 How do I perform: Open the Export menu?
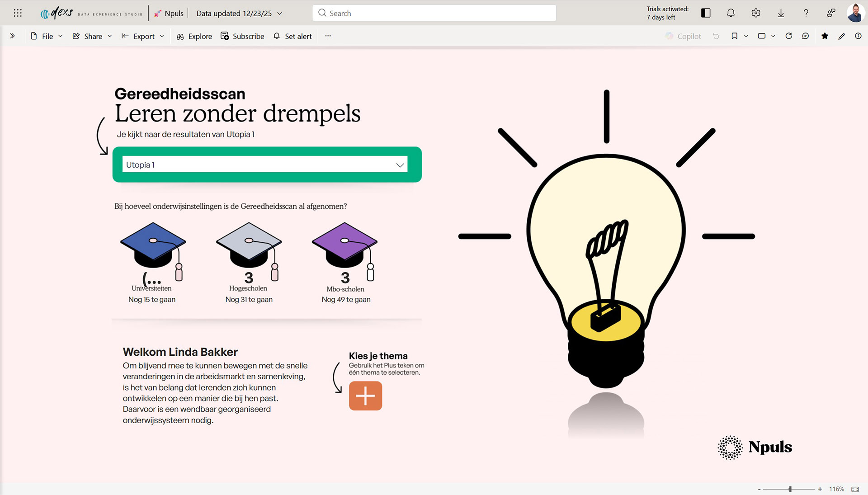pyautogui.click(x=143, y=36)
